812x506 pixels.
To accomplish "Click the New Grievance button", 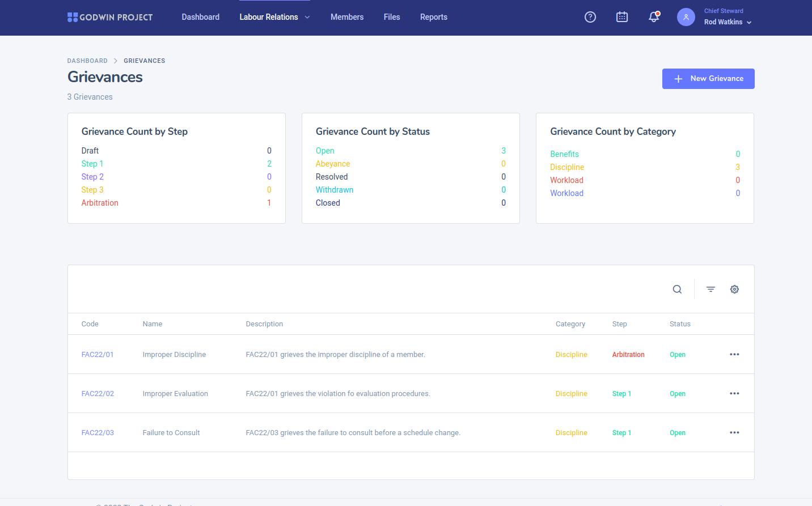I will (x=708, y=79).
